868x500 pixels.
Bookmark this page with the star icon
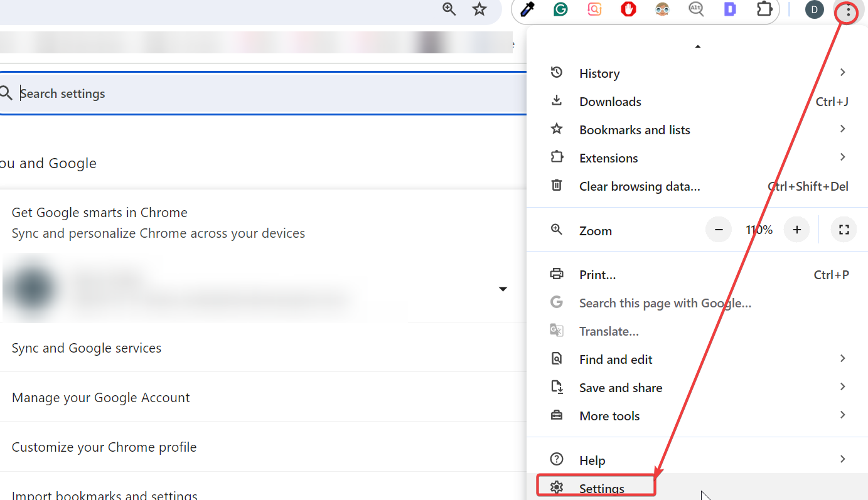(480, 9)
